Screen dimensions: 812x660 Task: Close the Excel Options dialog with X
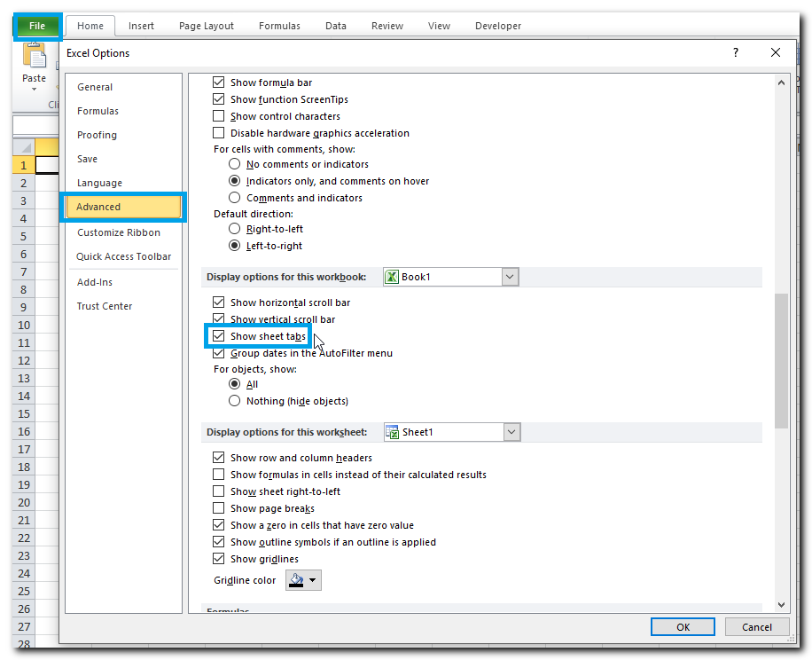coord(776,53)
